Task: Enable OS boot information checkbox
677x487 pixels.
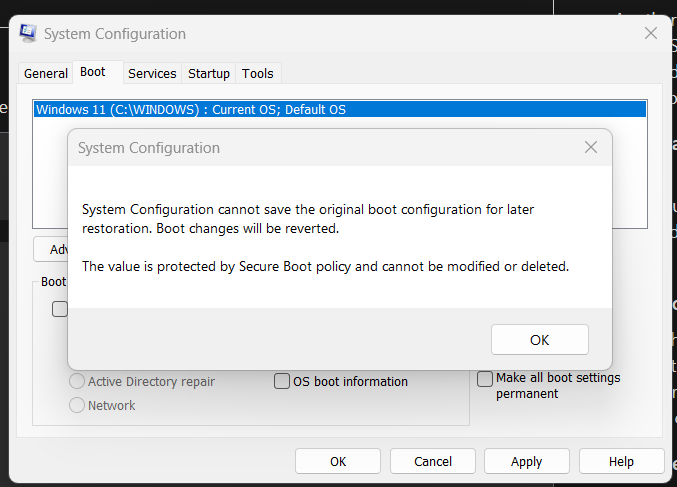Action: [x=341, y=382]
